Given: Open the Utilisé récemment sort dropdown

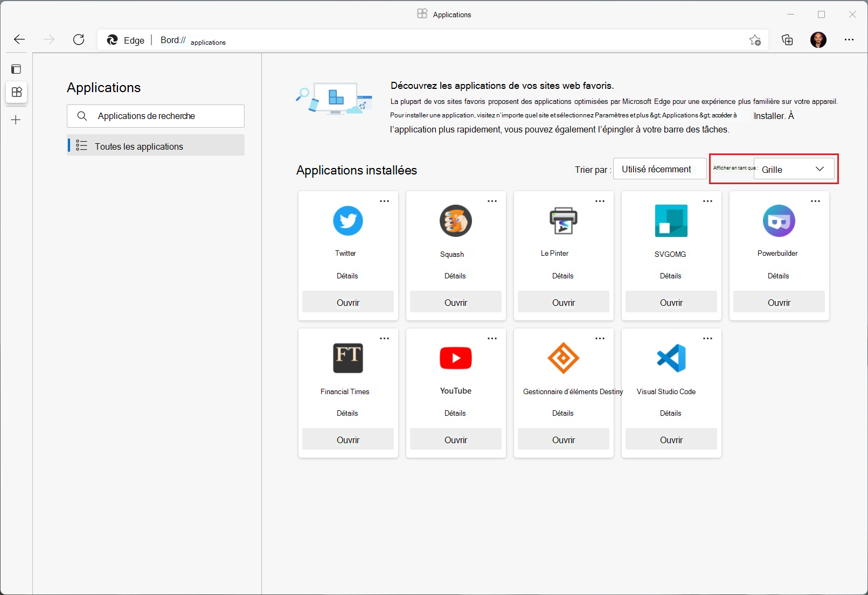Looking at the screenshot, I should click(659, 169).
